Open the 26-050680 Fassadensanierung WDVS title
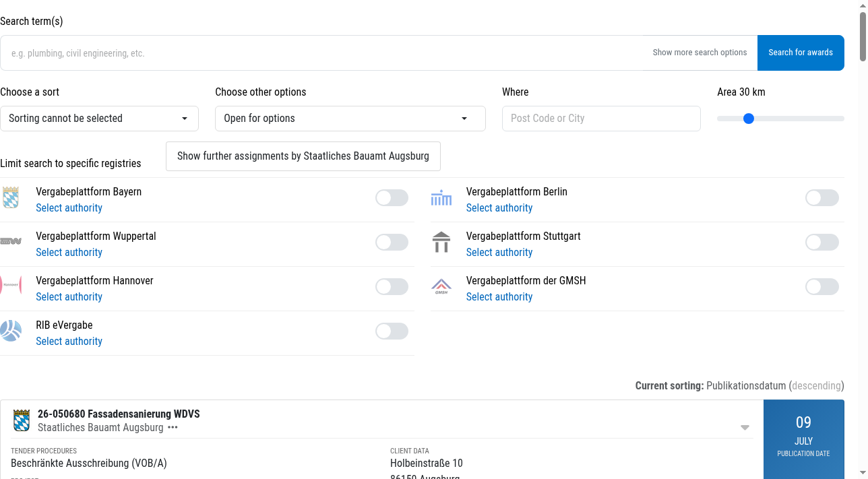 (x=119, y=414)
